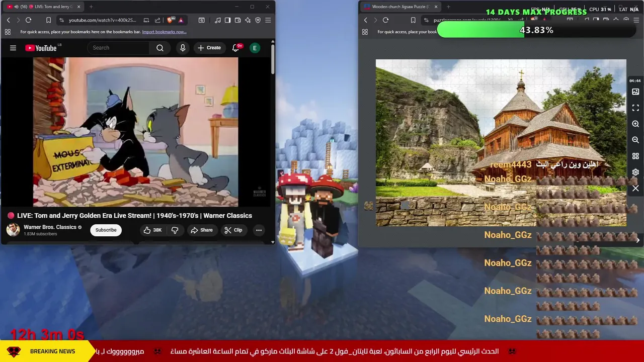Image resolution: width=644 pixels, height=362 pixels.
Task: Open puzzle settings gear
Action: (635, 172)
